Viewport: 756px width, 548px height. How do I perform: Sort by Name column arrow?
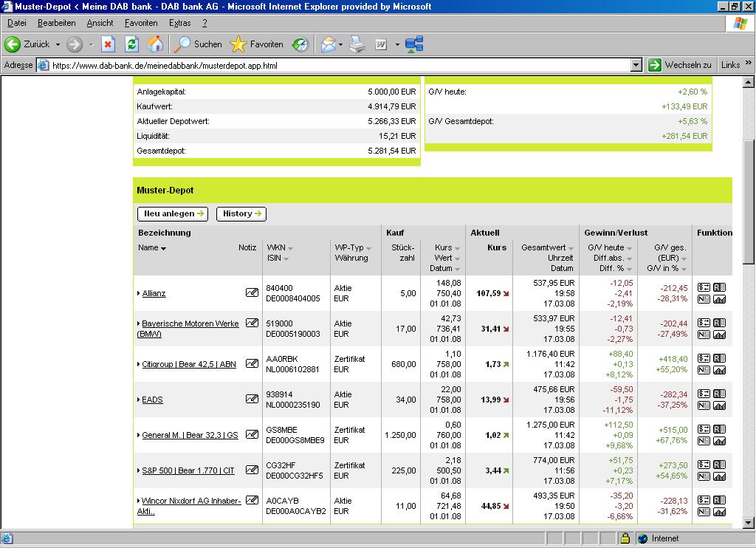coord(163,249)
